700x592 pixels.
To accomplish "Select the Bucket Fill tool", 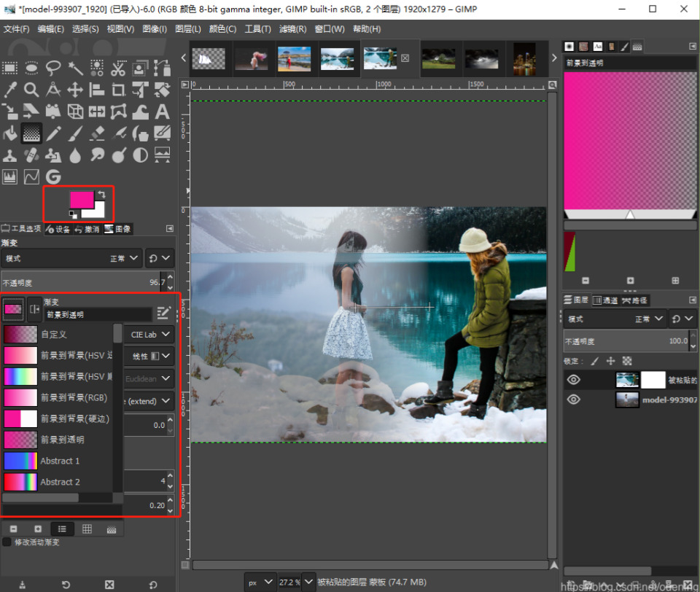I will click(9, 133).
